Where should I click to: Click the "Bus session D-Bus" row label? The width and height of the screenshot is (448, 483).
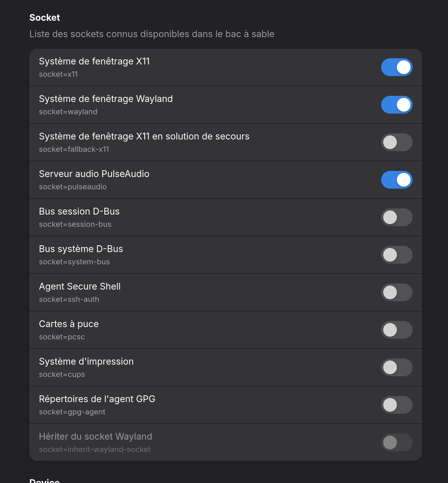[x=79, y=211]
